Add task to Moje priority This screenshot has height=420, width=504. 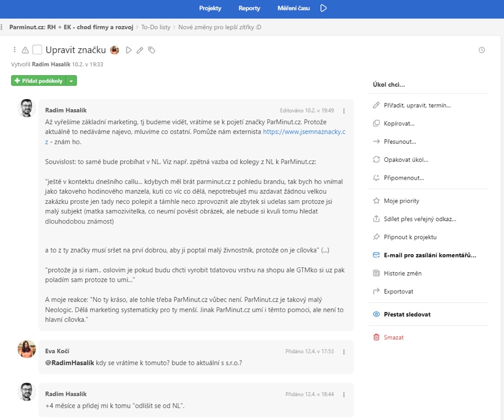[x=402, y=201]
